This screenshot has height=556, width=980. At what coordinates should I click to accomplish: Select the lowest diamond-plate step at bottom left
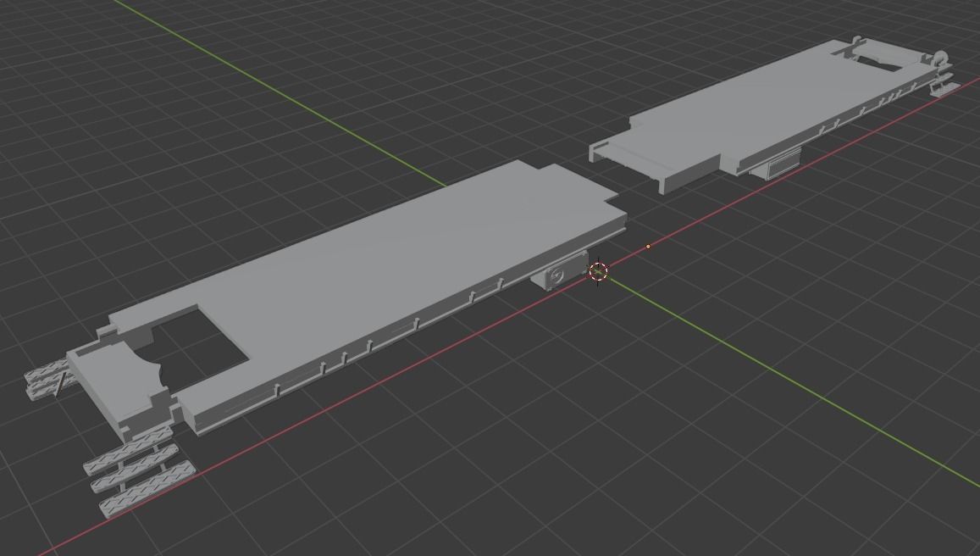147,489
